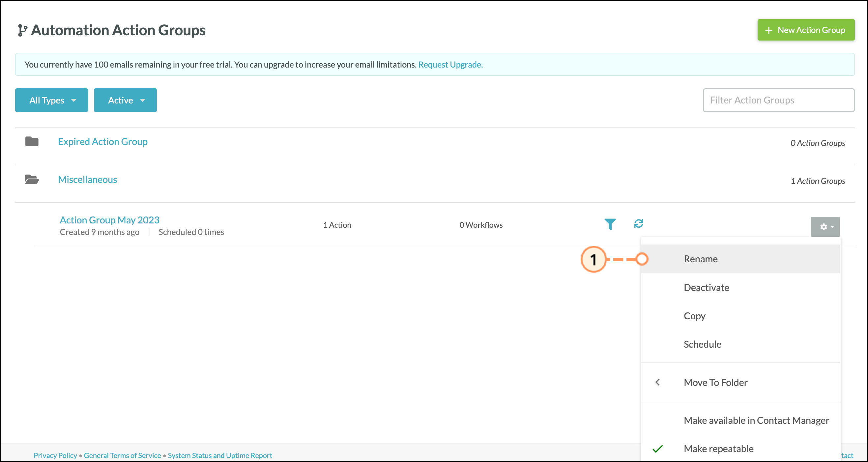Select Make available in Contact Manager

[740, 420]
